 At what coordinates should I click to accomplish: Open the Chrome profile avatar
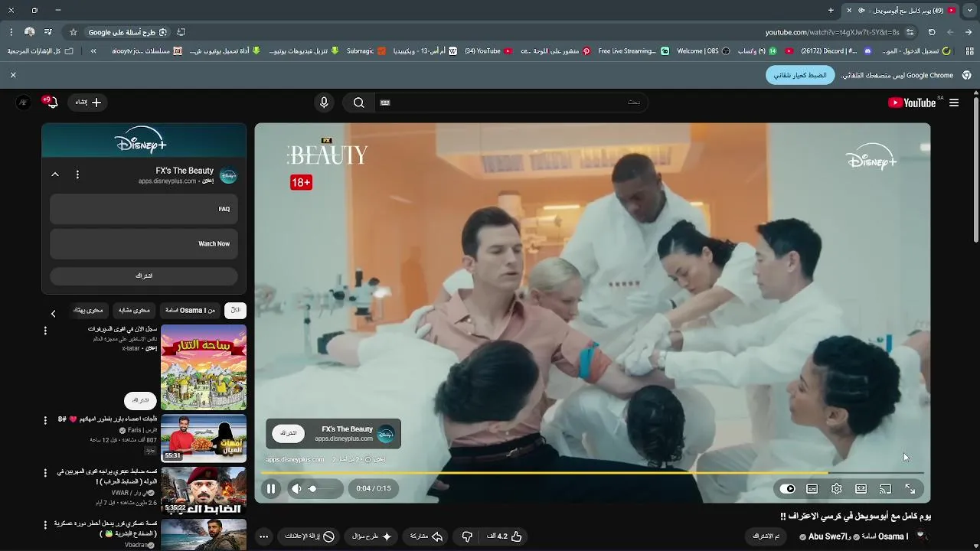pyautogui.click(x=30, y=32)
